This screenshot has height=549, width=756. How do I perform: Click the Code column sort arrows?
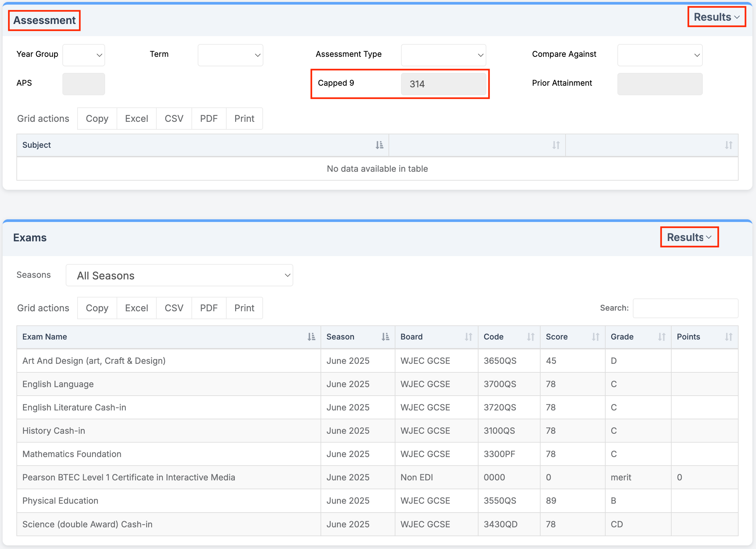(530, 337)
